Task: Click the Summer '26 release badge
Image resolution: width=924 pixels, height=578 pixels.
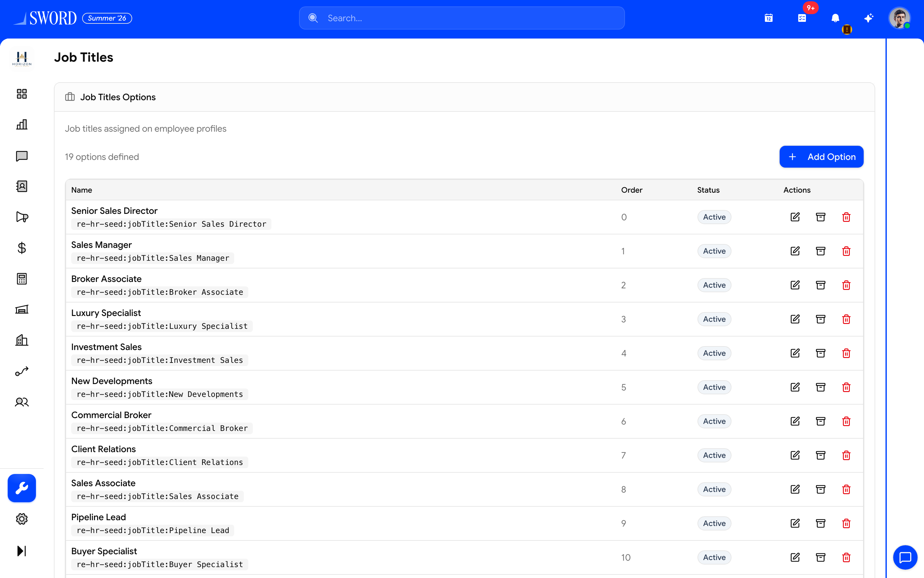Action: pos(107,18)
